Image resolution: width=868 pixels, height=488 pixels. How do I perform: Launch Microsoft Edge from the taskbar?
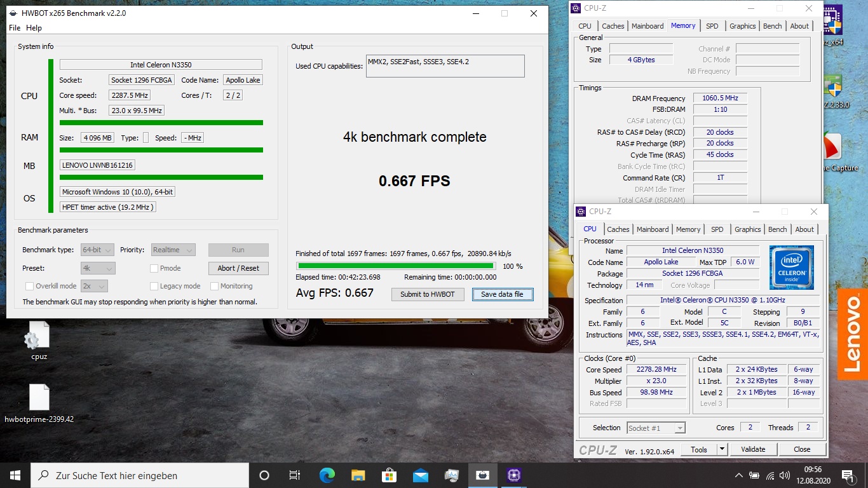pos(327,475)
